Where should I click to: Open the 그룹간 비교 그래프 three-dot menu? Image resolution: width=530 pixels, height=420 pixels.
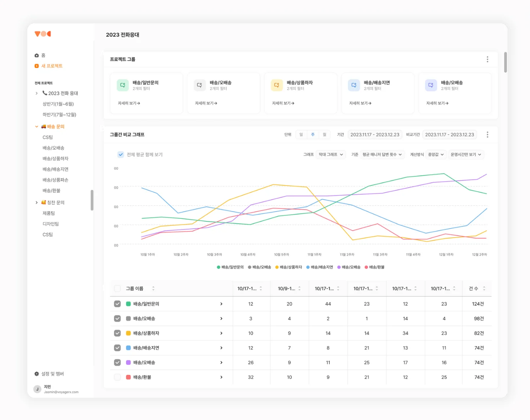click(x=487, y=135)
